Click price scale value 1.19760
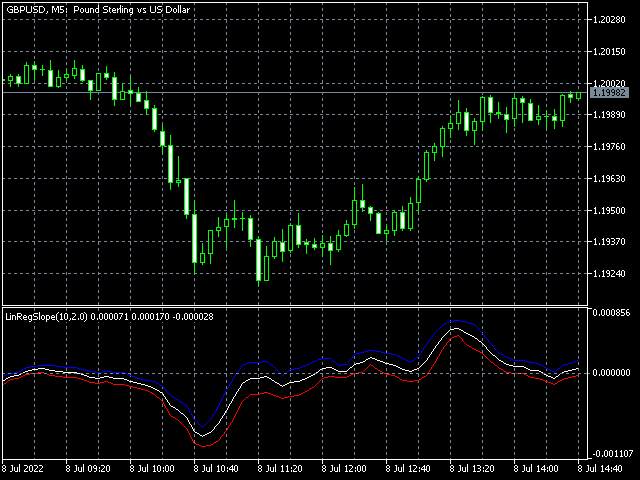Screen dimensions: 640x480 (609, 147)
